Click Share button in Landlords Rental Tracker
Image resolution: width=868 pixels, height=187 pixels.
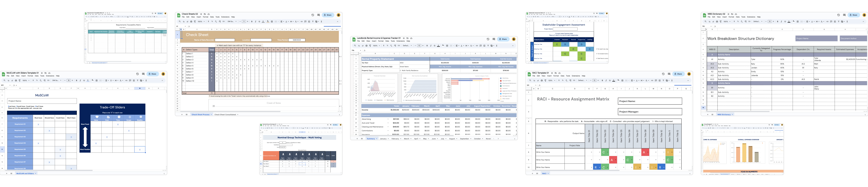coord(503,39)
